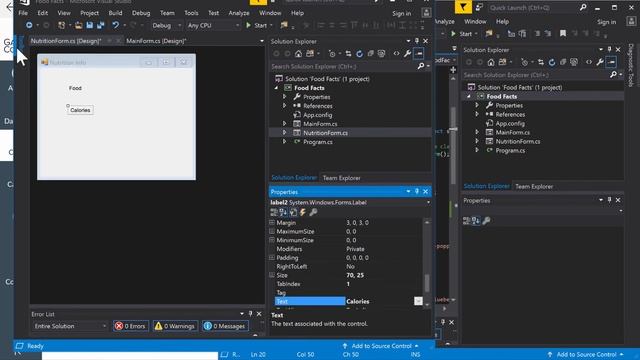The height and width of the screenshot is (360, 640).
Task: Click Save icon in front window toolbar
Action: pyautogui.click(x=89, y=25)
